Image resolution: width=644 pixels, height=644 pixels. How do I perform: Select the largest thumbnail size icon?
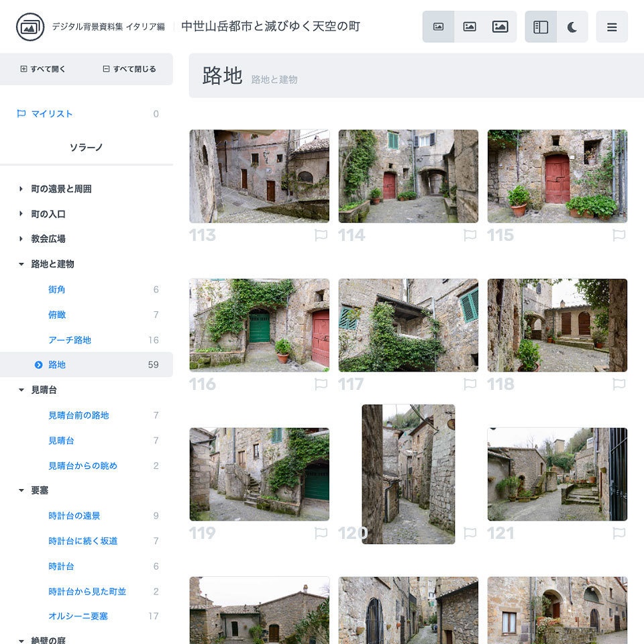pos(500,27)
